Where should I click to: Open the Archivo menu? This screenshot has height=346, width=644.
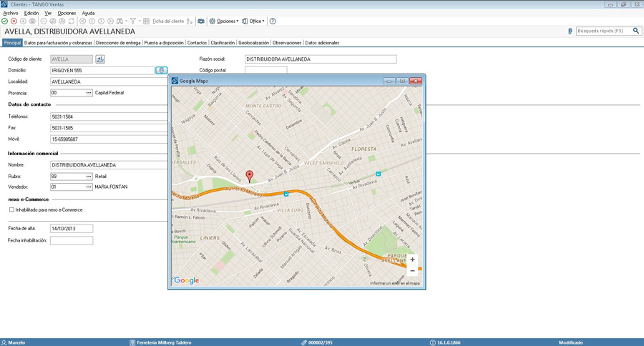pyautogui.click(x=11, y=13)
